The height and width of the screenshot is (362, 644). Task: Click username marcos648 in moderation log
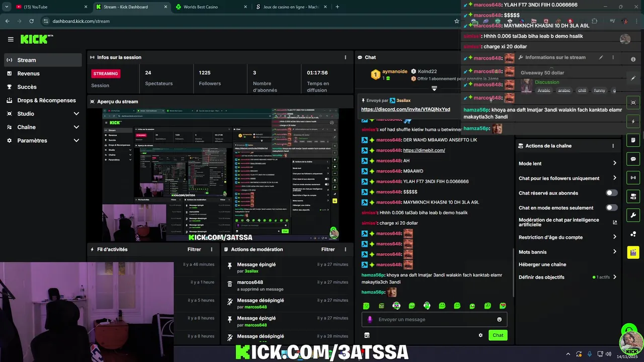click(x=250, y=283)
